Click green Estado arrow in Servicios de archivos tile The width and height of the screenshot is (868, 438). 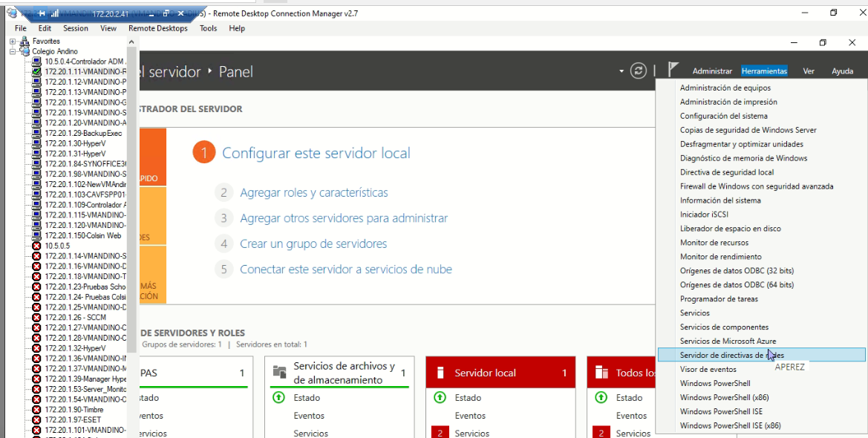(278, 398)
